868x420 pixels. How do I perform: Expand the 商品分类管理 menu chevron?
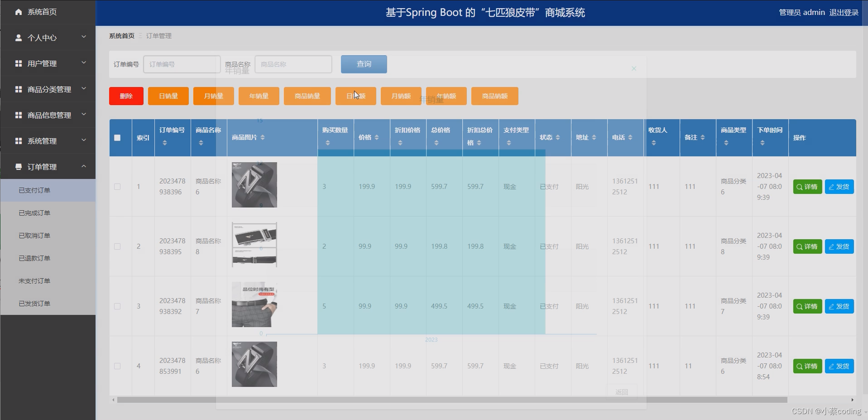point(84,88)
